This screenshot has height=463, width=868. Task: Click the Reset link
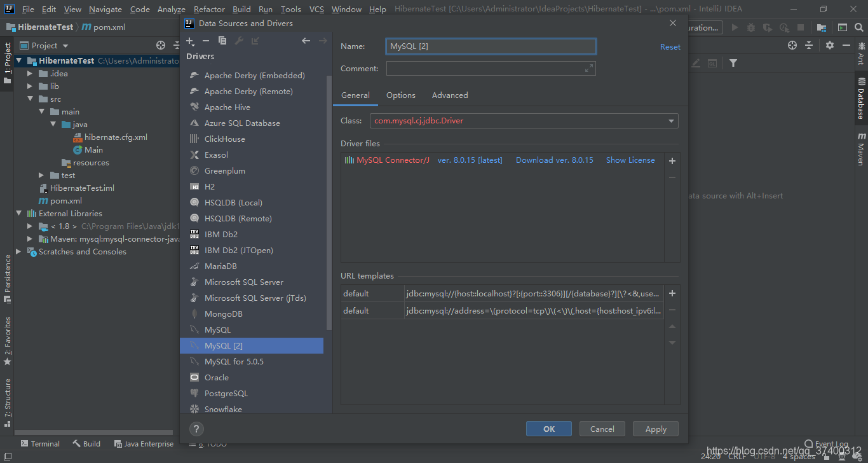click(670, 47)
